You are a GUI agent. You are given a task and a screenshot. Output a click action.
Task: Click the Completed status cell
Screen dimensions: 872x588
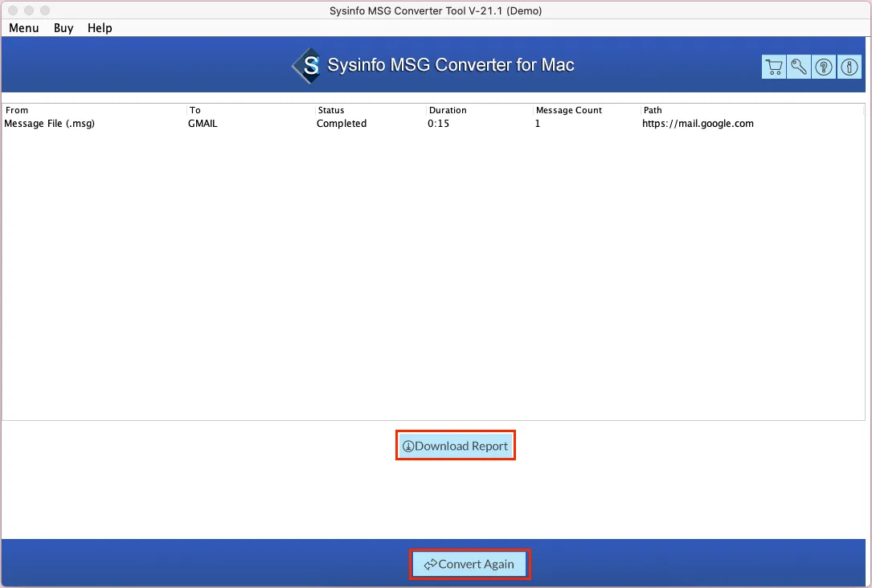click(x=342, y=124)
